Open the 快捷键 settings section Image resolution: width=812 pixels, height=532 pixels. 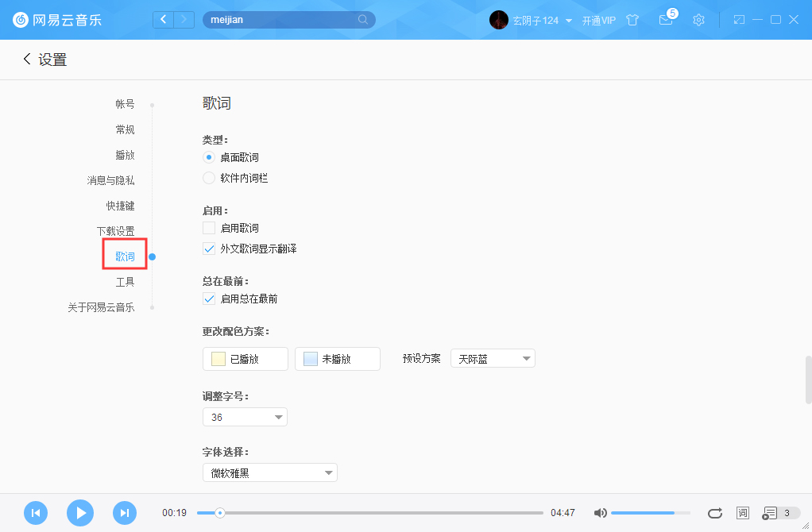click(x=120, y=205)
